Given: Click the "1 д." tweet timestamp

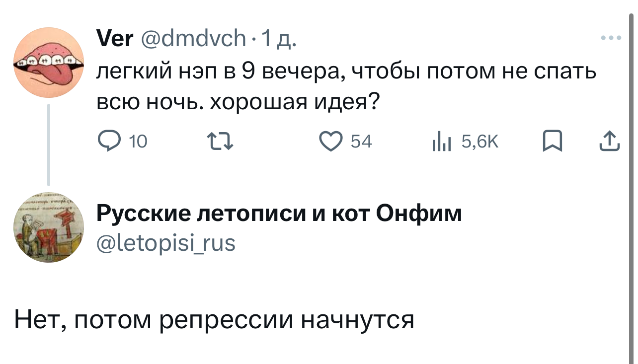Looking at the screenshot, I should (x=279, y=39).
